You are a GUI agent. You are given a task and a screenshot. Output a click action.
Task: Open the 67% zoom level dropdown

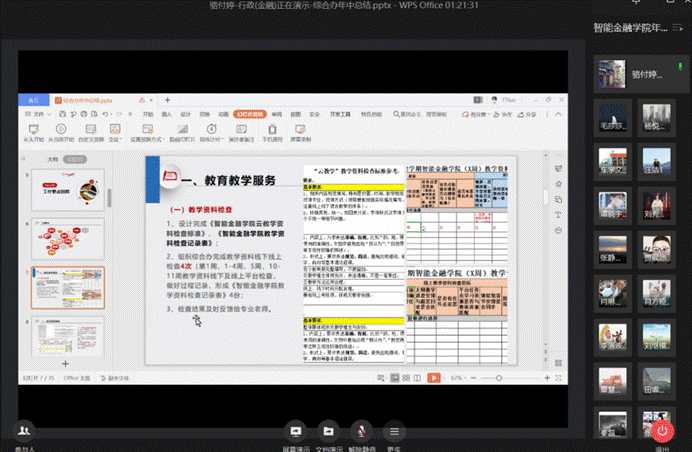[x=457, y=378]
